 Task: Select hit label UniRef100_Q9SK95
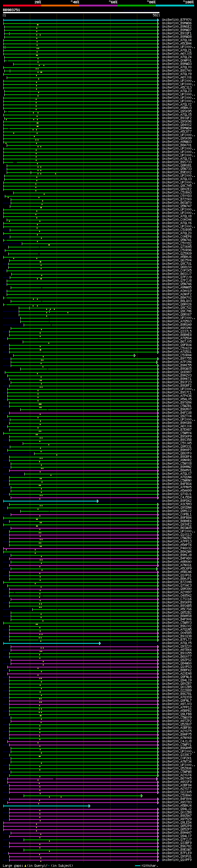point(177,111)
